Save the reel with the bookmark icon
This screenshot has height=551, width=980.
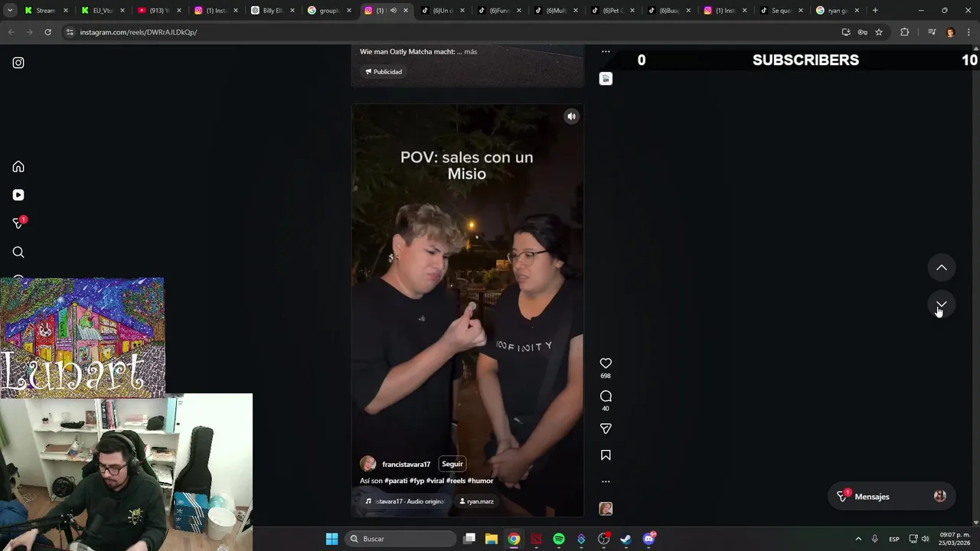(x=606, y=455)
